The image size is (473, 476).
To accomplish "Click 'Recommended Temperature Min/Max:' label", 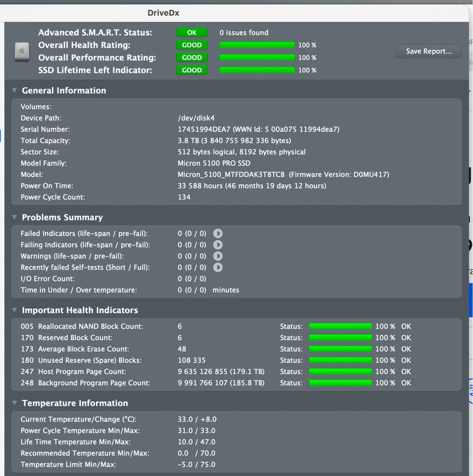I will [85, 453].
